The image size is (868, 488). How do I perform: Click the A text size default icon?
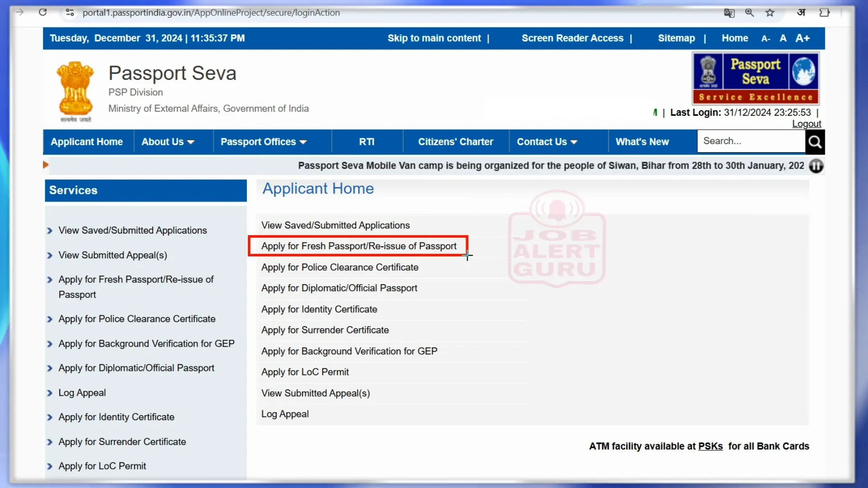(783, 38)
